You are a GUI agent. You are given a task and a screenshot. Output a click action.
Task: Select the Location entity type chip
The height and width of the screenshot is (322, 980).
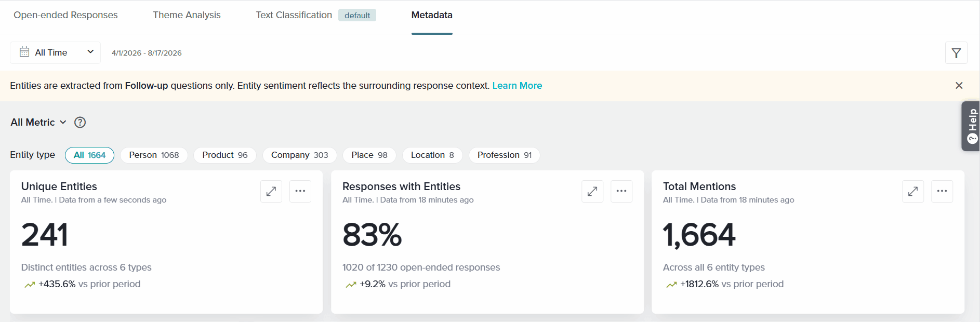pyautogui.click(x=432, y=155)
